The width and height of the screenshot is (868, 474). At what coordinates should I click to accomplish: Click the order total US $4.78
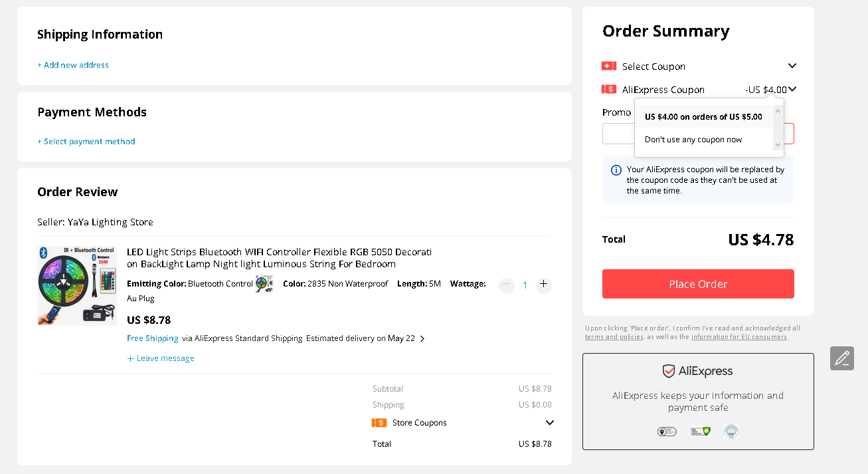761,240
